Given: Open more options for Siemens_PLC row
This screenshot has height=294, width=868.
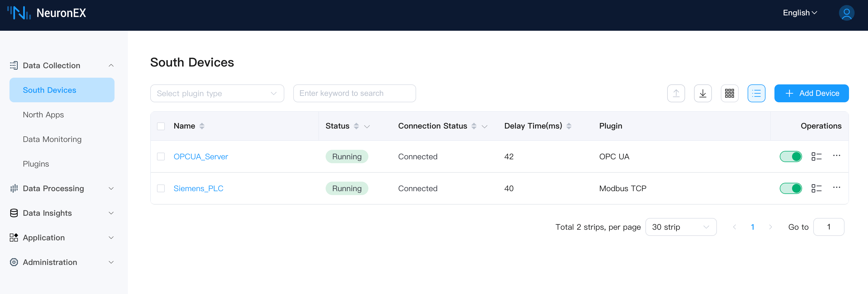Looking at the screenshot, I should pyautogui.click(x=836, y=188).
